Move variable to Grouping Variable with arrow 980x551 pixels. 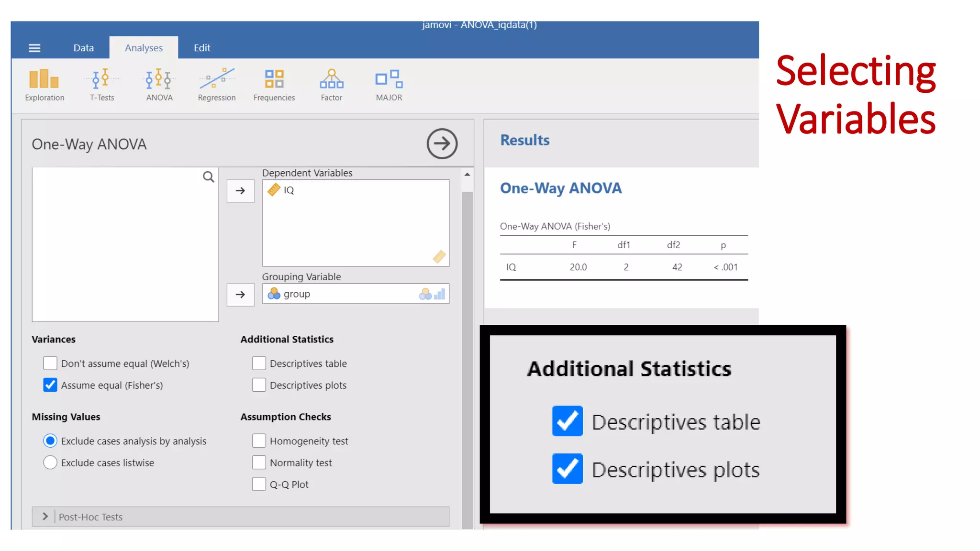(x=240, y=295)
